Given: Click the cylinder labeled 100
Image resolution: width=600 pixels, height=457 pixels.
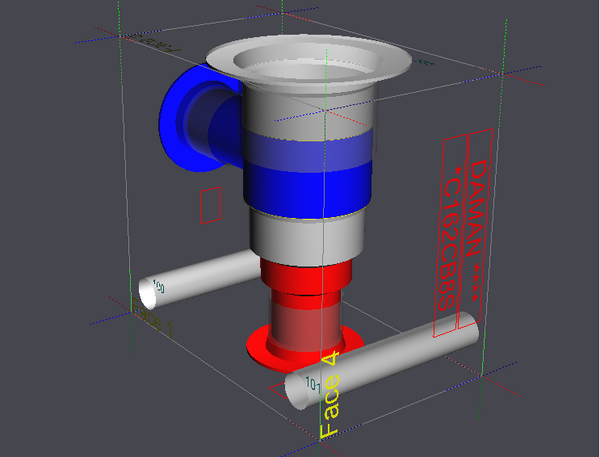Looking at the screenshot, I should coord(199,279).
